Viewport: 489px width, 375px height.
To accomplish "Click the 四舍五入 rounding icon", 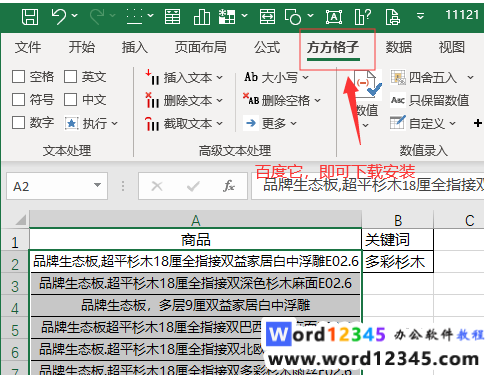I will point(398,77).
